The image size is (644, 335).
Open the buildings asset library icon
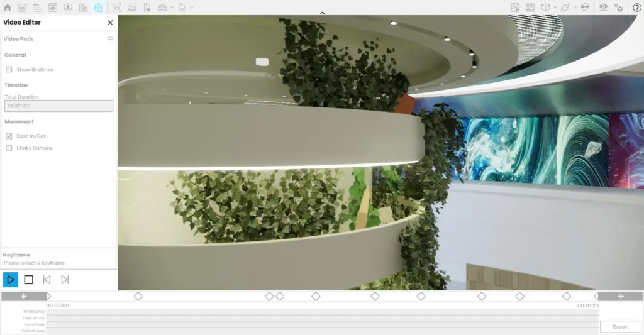click(83, 8)
